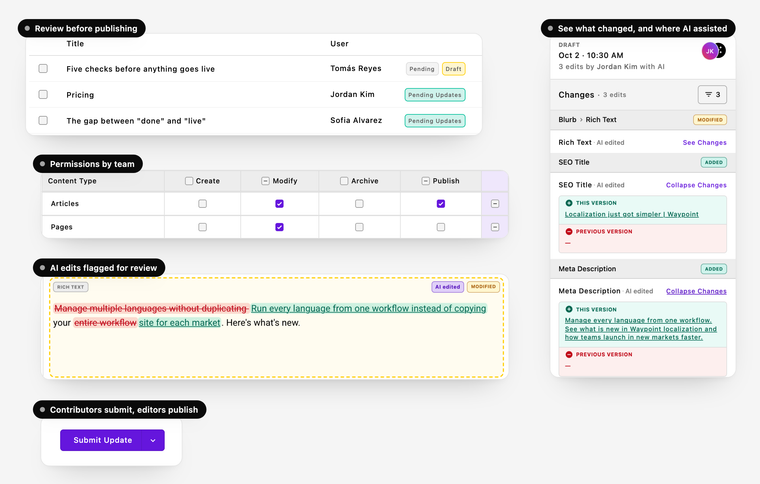The image size is (760, 484).
Task: Click the MODIFIED badge in the rich text card
Action: coord(483,287)
